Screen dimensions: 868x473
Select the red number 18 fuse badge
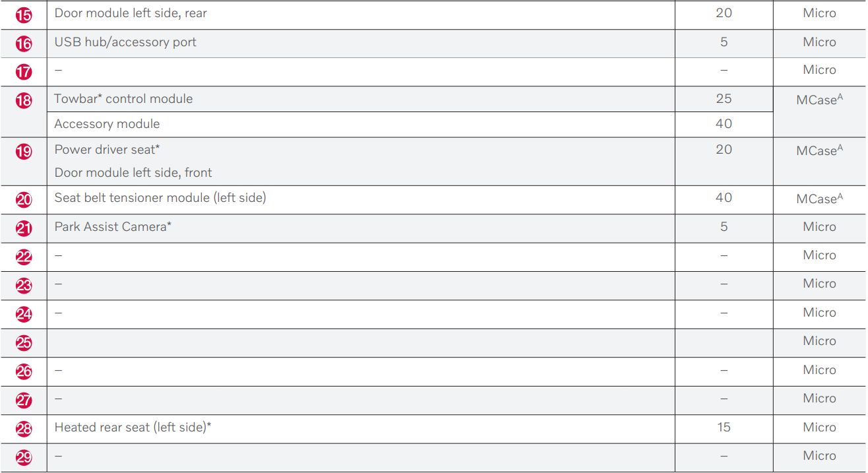tap(24, 100)
